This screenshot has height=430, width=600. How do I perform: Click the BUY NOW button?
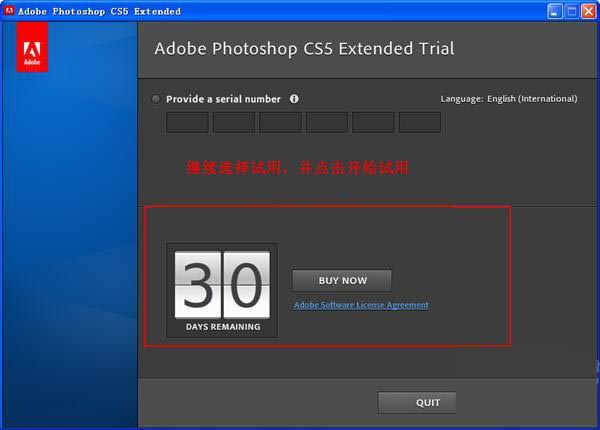[x=342, y=280]
